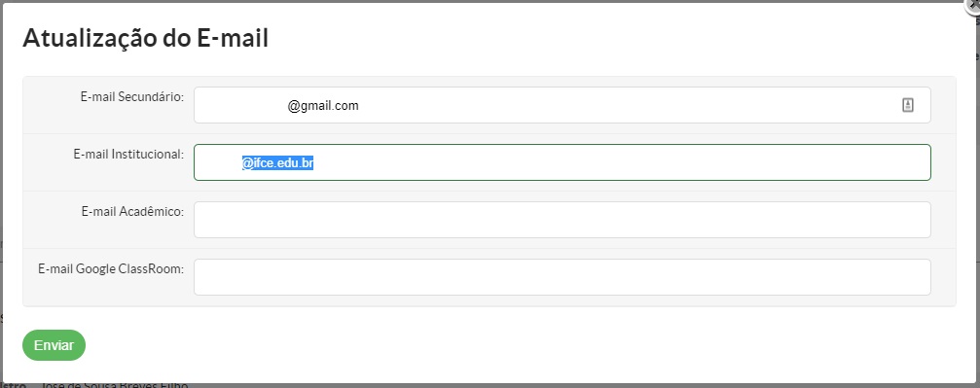
Task: Click the blank area before @ifce.edu.br
Action: [x=221, y=163]
